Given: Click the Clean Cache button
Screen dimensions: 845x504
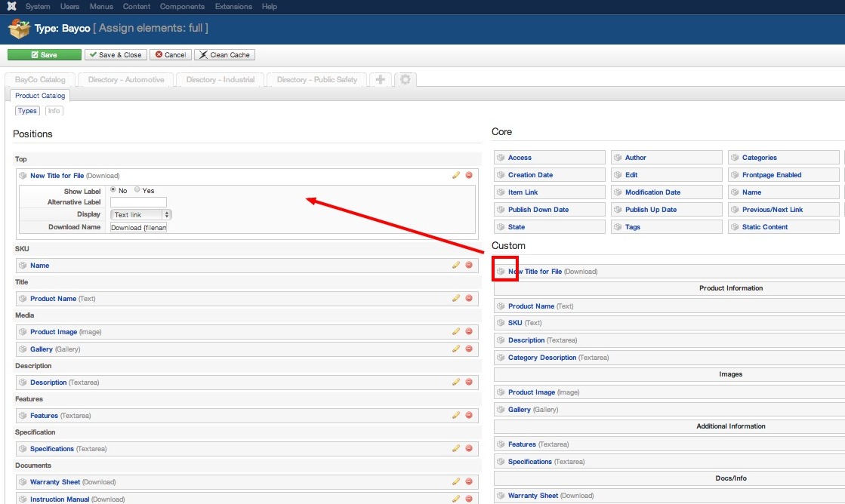Looking at the screenshot, I should point(225,55).
